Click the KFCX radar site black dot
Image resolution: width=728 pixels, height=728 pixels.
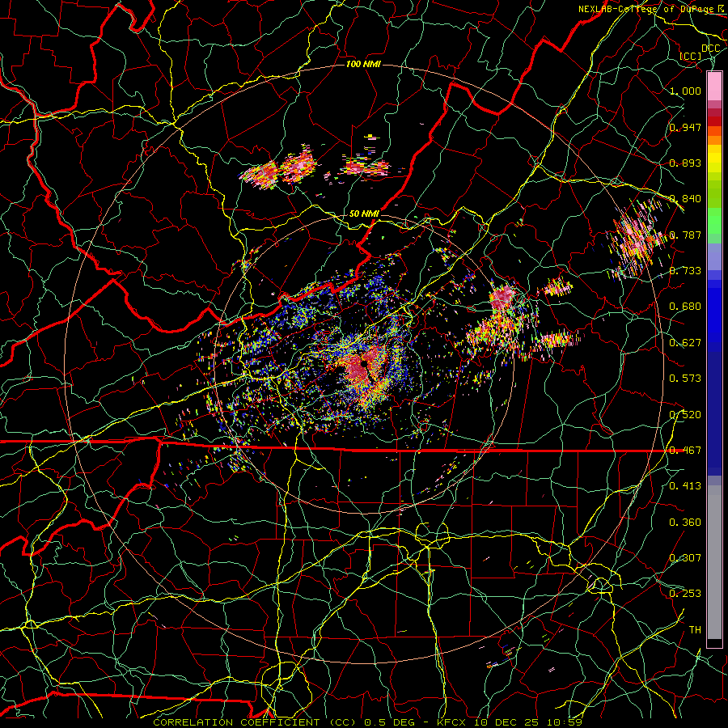click(365, 365)
